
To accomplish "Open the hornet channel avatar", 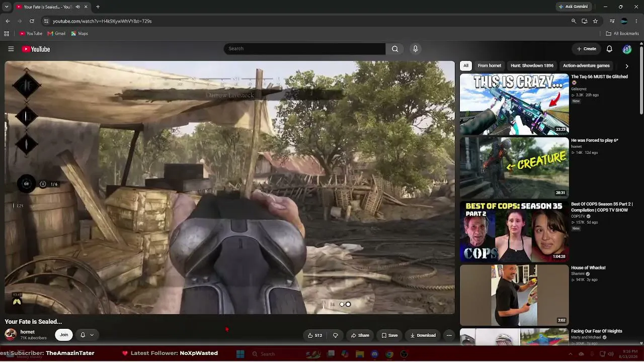I will coord(11,334).
